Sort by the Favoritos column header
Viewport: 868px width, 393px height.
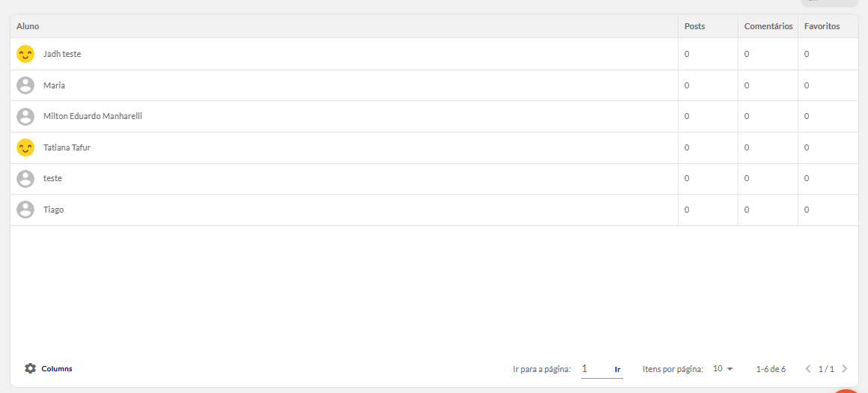pyautogui.click(x=822, y=26)
